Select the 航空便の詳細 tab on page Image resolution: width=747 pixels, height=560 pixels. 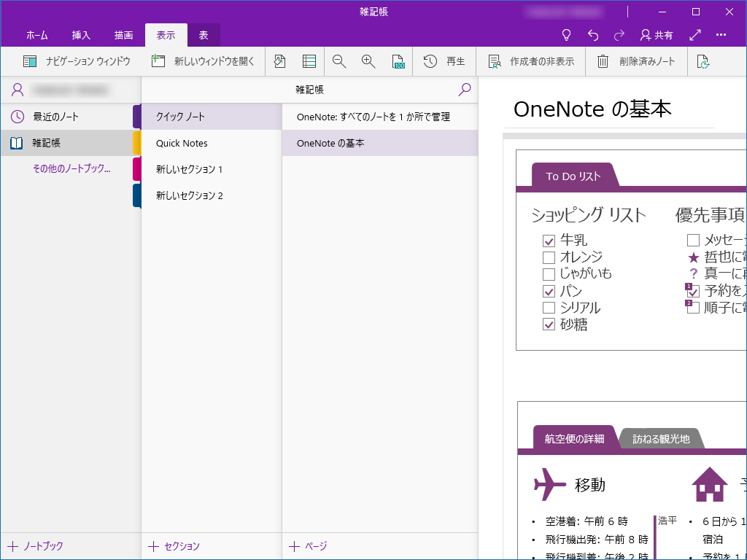574,438
